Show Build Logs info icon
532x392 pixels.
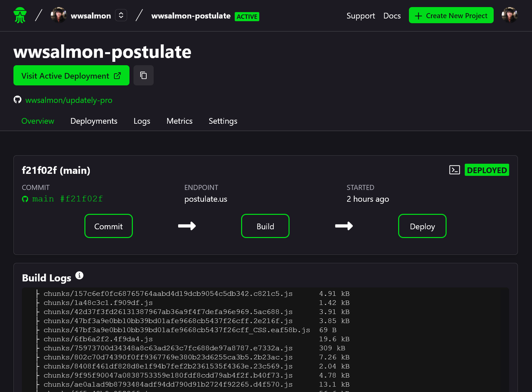coord(79,276)
